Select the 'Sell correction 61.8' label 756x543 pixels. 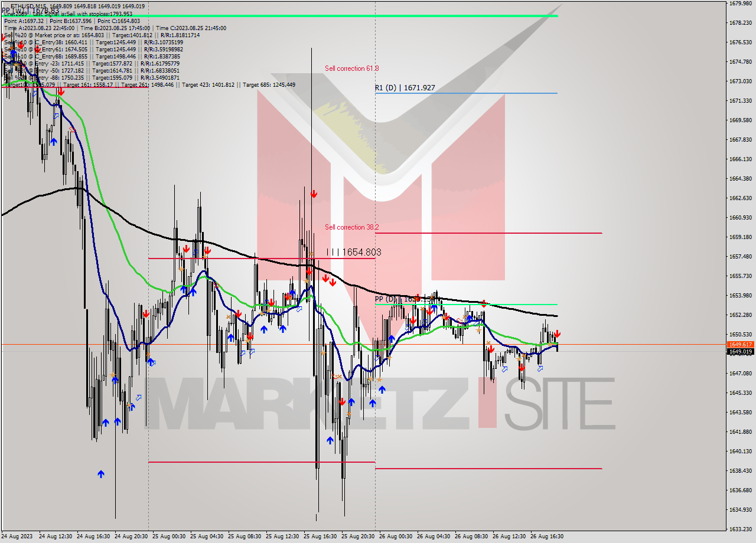[352, 68]
